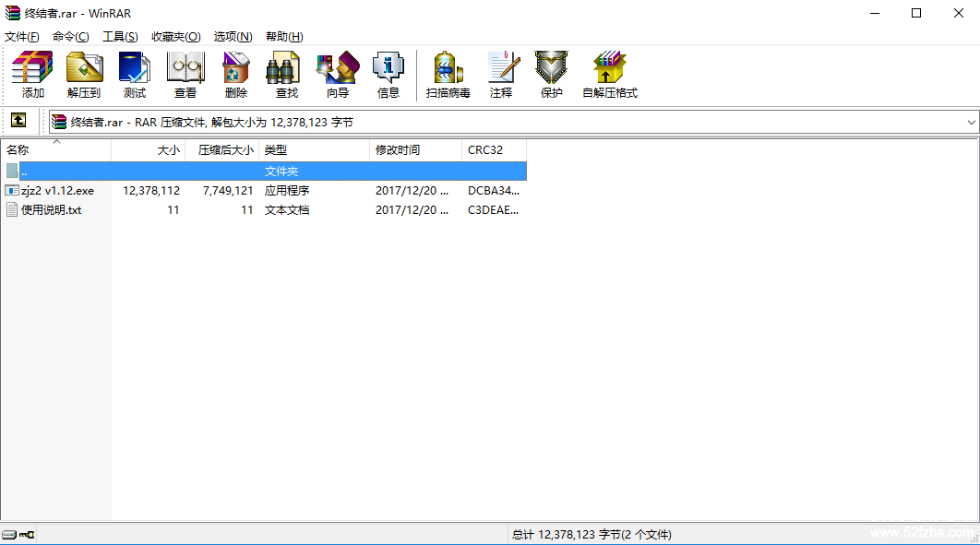The height and width of the screenshot is (545, 980).
Task: Click 自解压格式 (SFX) toolbar icon
Action: tap(609, 75)
